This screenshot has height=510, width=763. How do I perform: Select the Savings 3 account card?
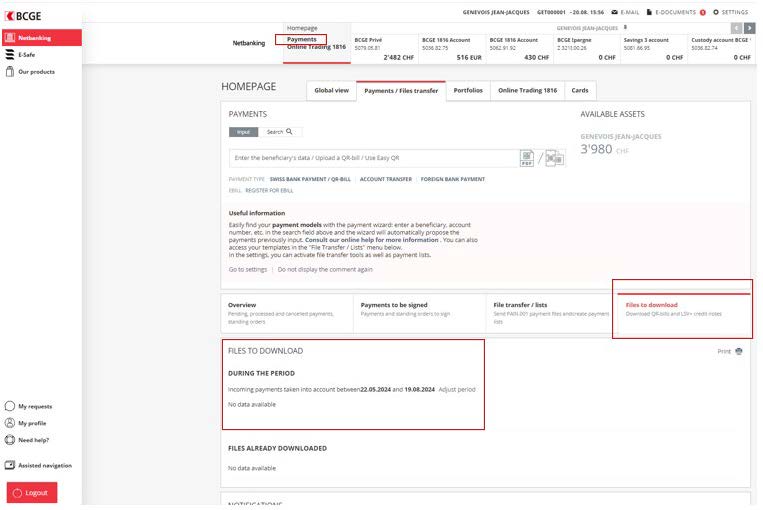pyautogui.click(x=654, y=49)
